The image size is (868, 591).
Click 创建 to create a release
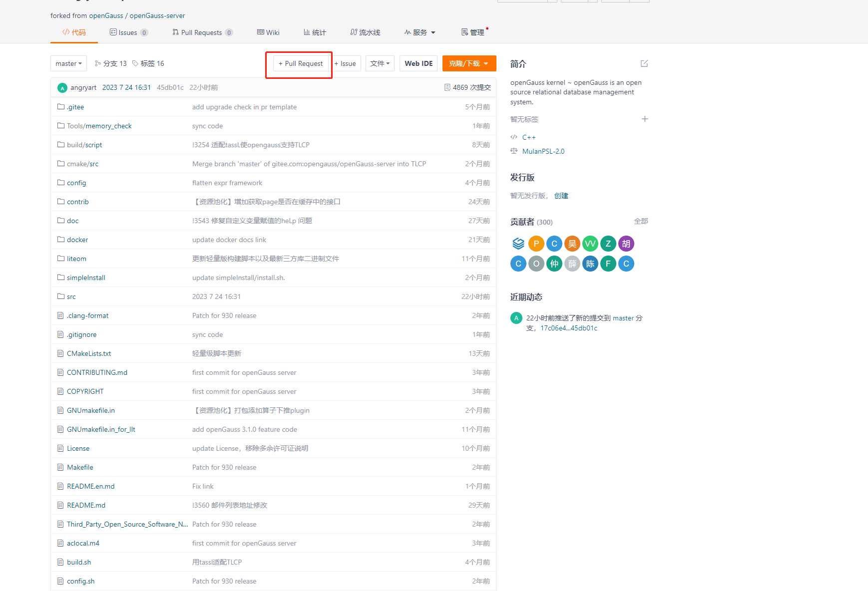561,196
